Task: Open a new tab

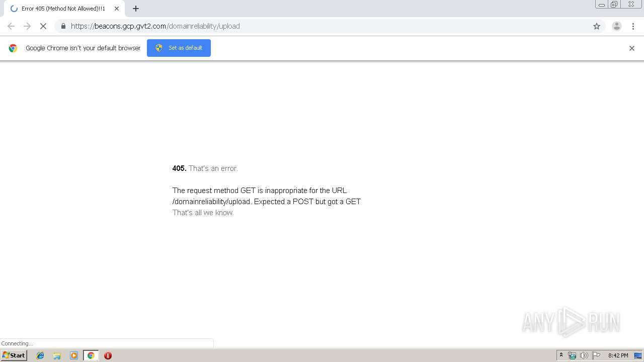Action: point(136,9)
